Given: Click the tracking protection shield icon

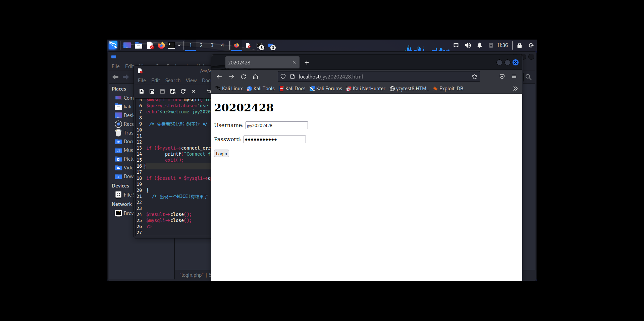Looking at the screenshot, I should [x=283, y=77].
